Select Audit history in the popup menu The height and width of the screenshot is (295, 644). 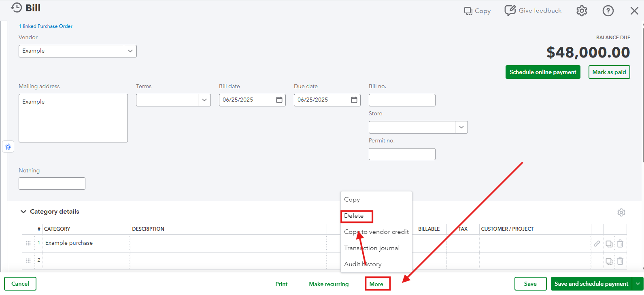tap(363, 264)
